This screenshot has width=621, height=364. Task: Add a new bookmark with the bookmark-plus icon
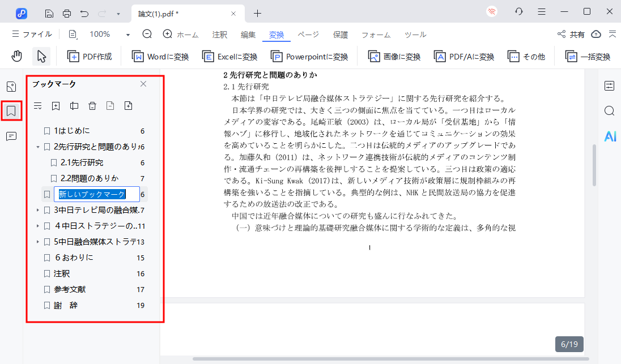tap(56, 105)
